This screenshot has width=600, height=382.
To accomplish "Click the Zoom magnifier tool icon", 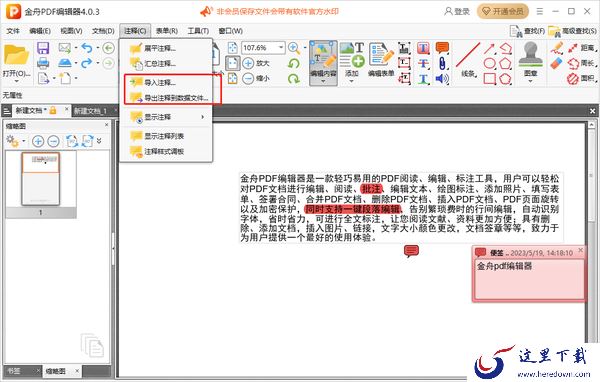I will point(293,48).
